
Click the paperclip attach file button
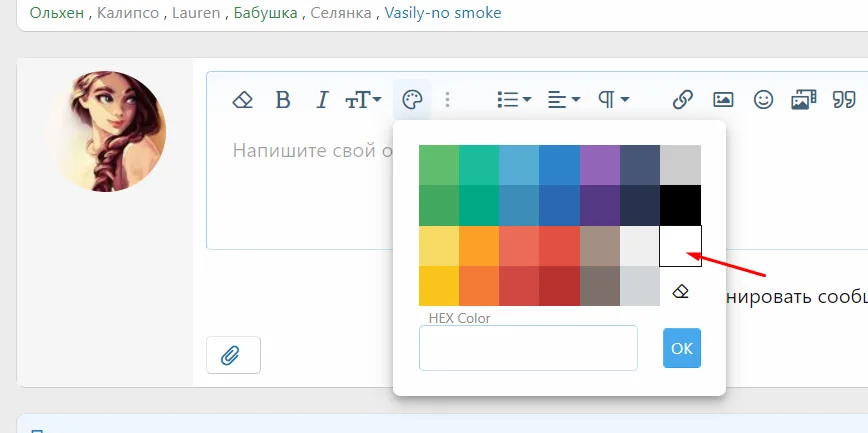pyautogui.click(x=233, y=355)
